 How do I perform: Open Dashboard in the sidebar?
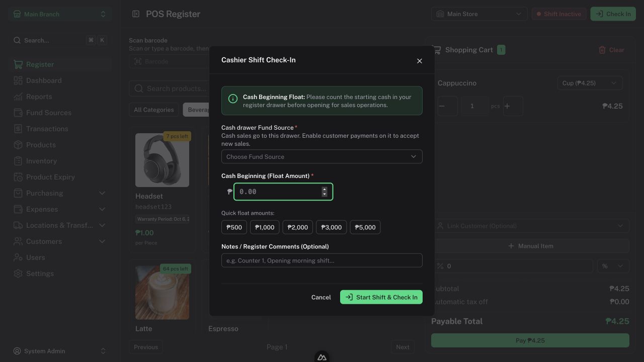(x=60, y=80)
